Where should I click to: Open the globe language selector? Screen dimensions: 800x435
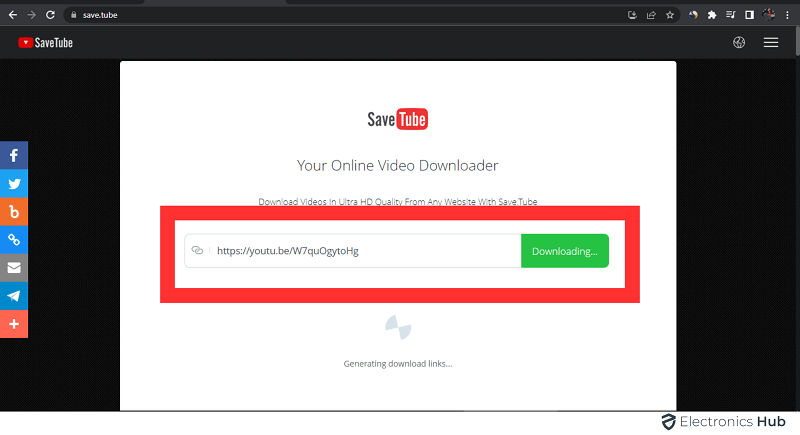[739, 42]
